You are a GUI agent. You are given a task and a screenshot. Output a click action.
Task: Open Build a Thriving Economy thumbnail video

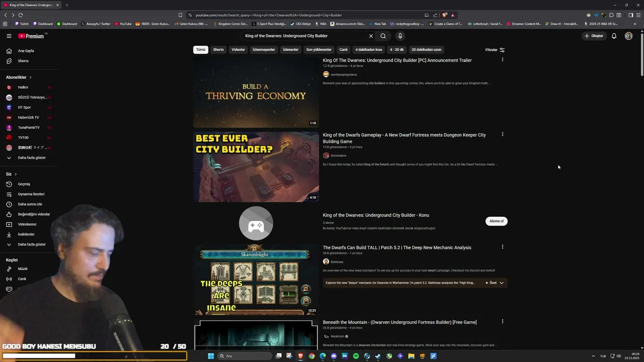point(256,93)
